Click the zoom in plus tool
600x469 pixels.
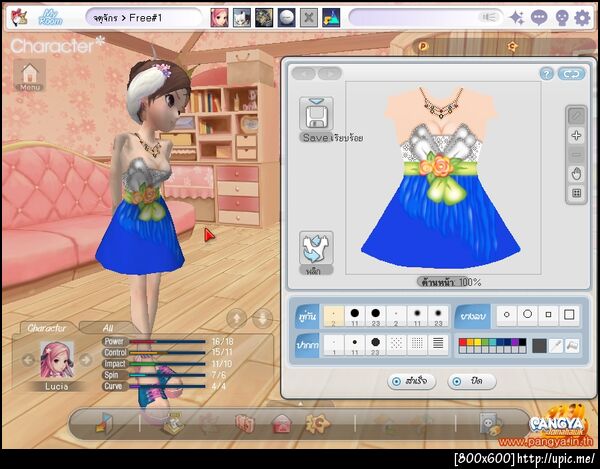coord(576,135)
